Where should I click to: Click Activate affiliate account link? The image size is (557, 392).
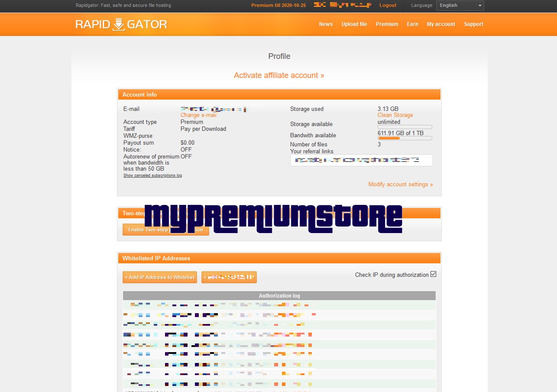(279, 75)
